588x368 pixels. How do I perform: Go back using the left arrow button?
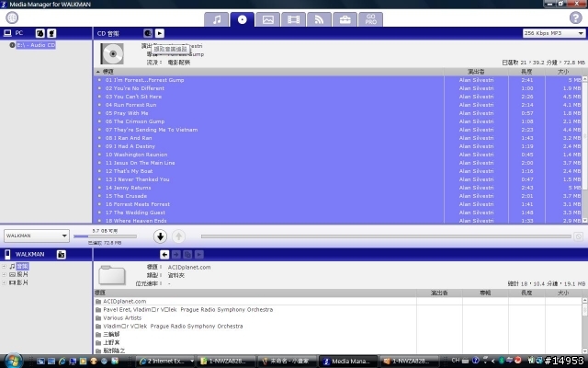[164, 255]
